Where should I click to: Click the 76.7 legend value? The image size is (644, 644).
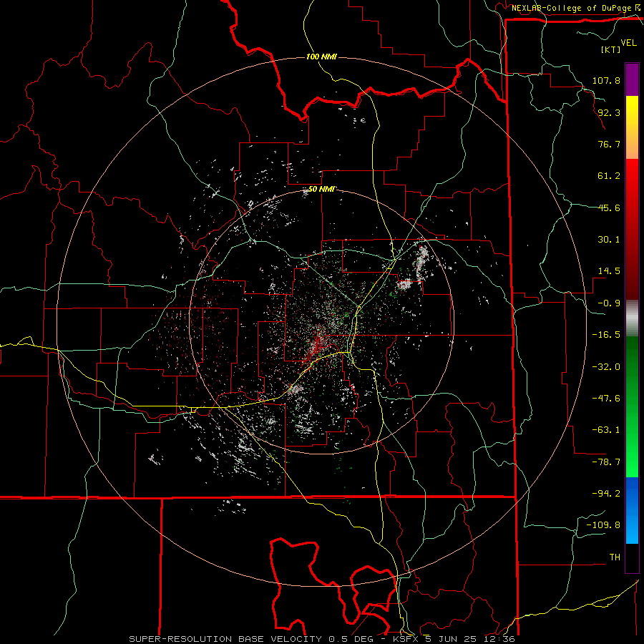tap(609, 144)
